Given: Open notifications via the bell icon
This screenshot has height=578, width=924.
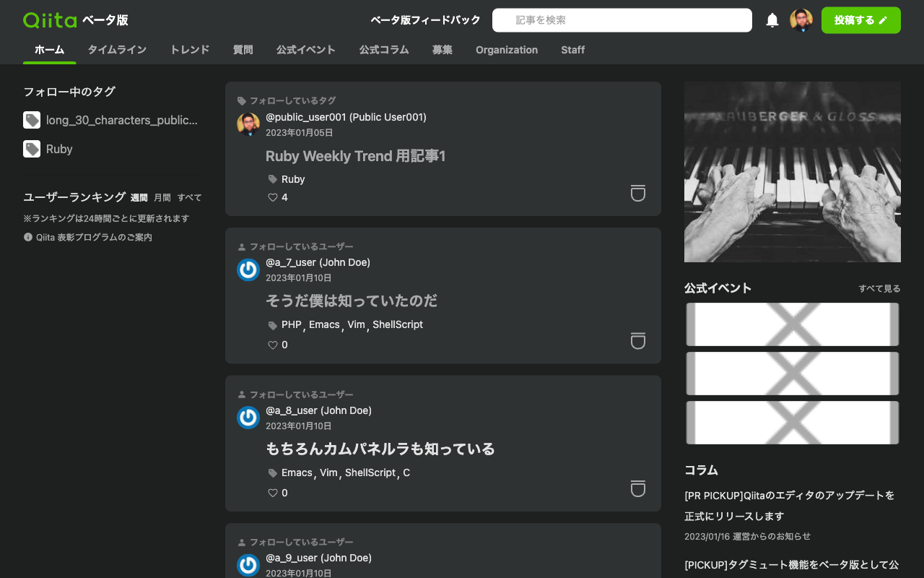Looking at the screenshot, I should (x=772, y=20).
